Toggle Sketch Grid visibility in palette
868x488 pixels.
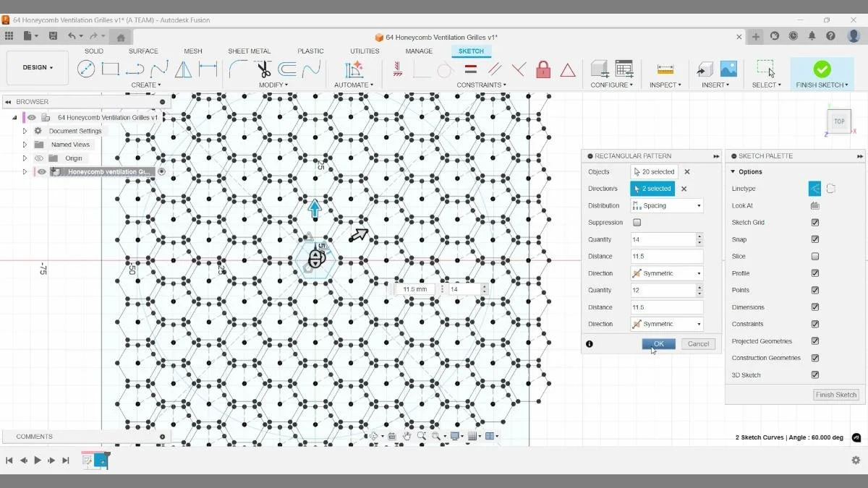[815, 222]
